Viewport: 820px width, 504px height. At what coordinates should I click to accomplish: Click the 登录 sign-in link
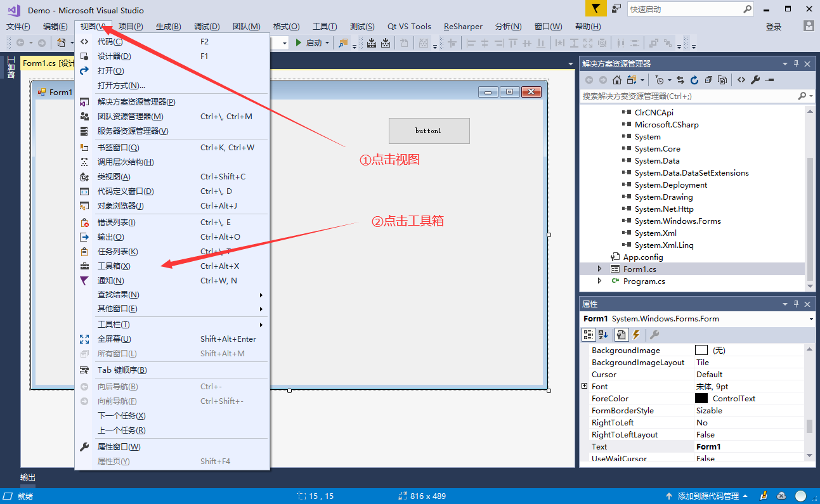[x=774, y=27]
